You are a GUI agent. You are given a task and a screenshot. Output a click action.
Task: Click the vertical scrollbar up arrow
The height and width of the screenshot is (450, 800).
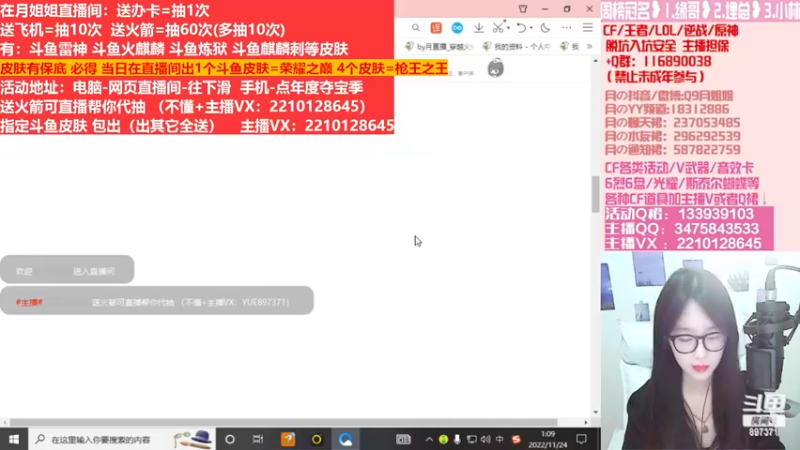(595, 61)
